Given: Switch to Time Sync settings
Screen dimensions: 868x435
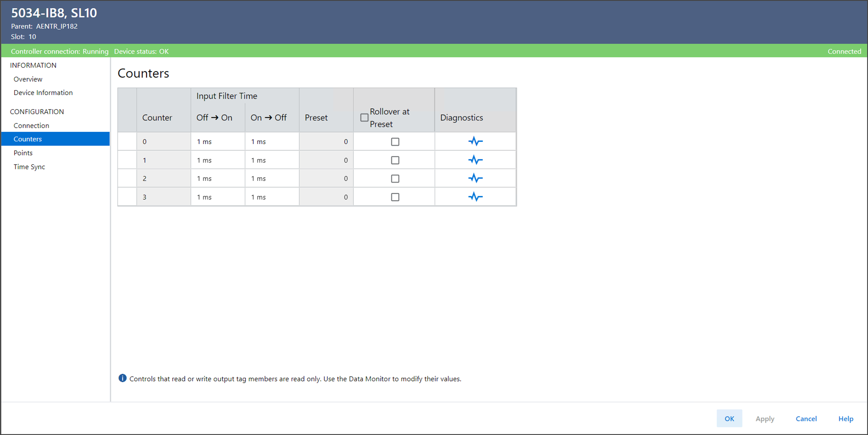Looking at the screenshot, I should pyautogui.click(x=29, y=167).
